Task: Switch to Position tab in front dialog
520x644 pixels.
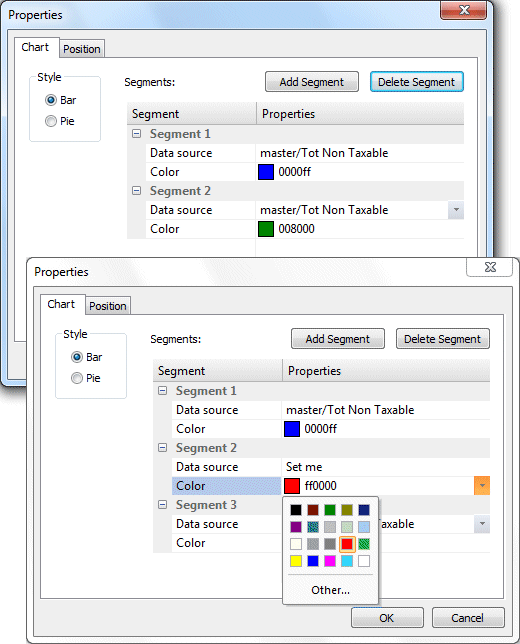Action: point(108,306)
